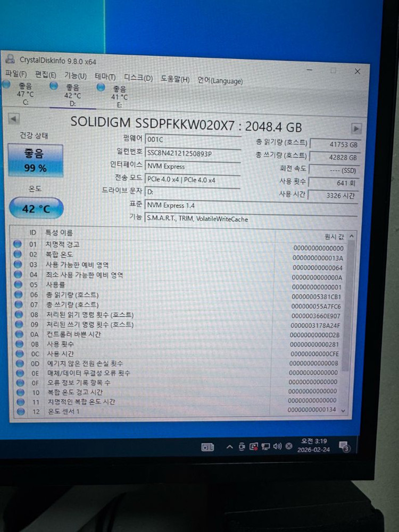Click the features field S.M.A.R.T., TRIM, VolatileWriteCache
This screenshot has height=532, width=399.
[251, 219]
